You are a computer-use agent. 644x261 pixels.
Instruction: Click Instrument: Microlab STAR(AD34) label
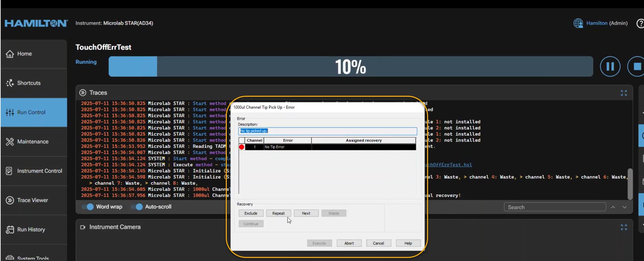[x=114, y=23]
